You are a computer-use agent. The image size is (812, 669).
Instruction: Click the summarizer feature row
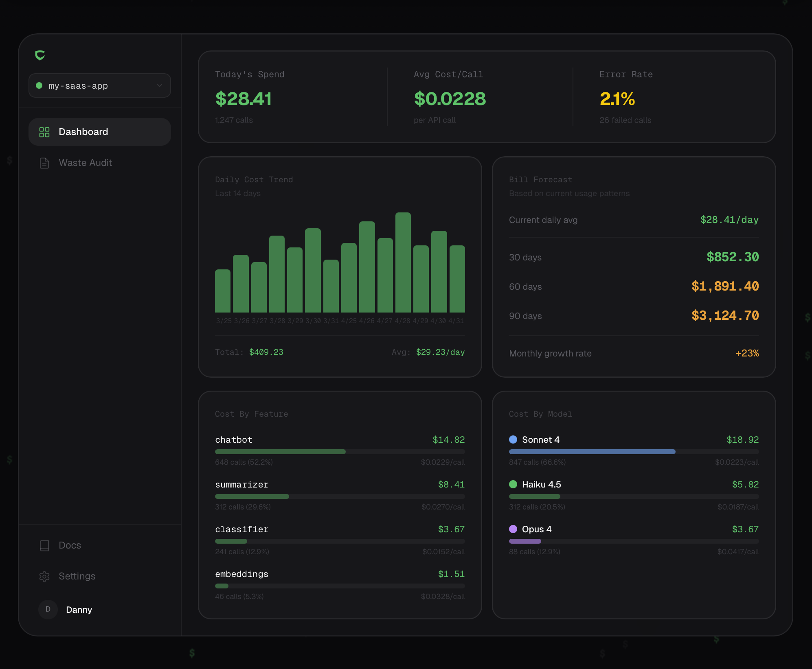(241, 484)
